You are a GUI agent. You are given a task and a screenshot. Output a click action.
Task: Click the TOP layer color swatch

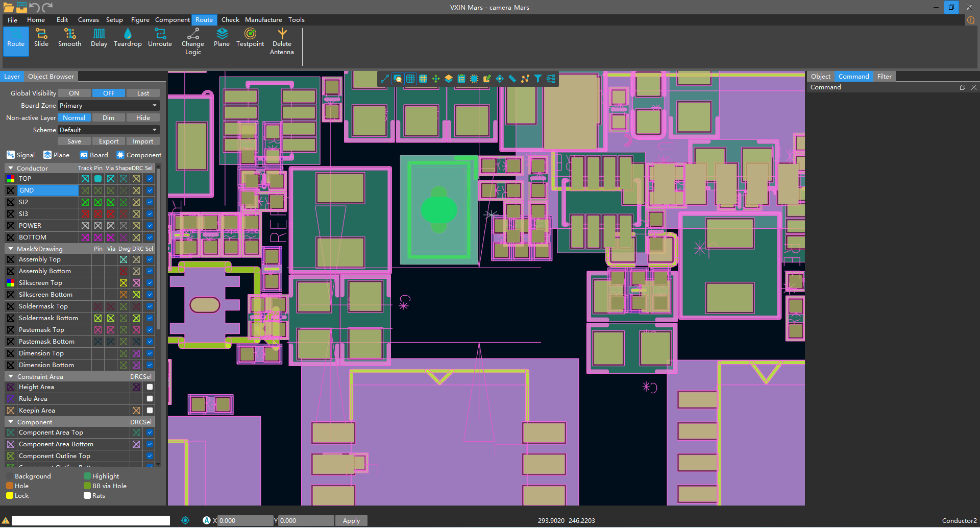[x=11, y=179]
